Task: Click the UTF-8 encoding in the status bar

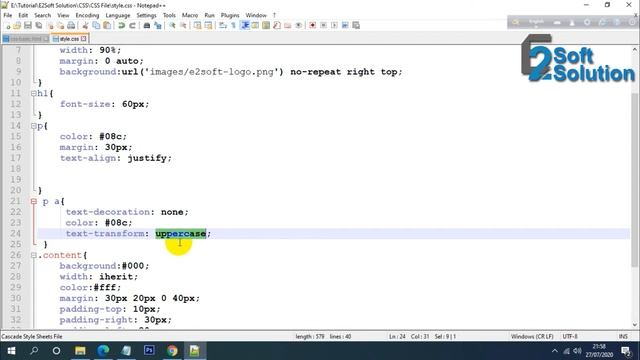Action: click(570, 336)
